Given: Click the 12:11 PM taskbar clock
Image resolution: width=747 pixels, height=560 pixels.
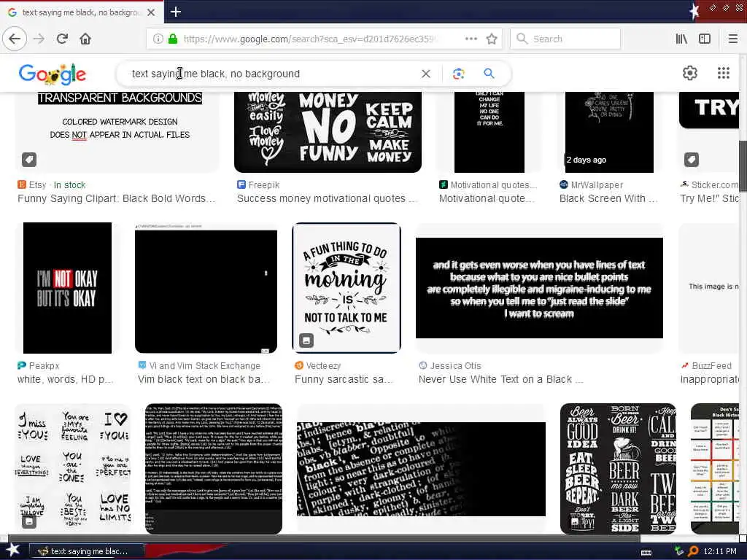Looking at the screenshot, I should coord(720,551).
